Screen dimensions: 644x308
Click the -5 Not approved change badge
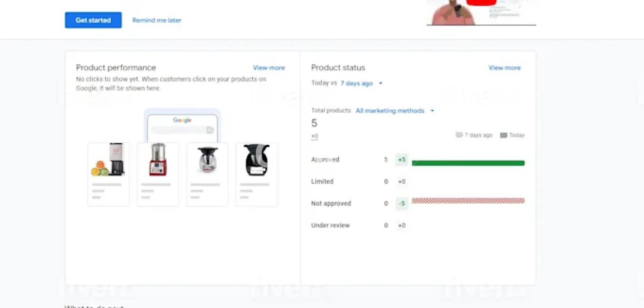pos(401,203)
